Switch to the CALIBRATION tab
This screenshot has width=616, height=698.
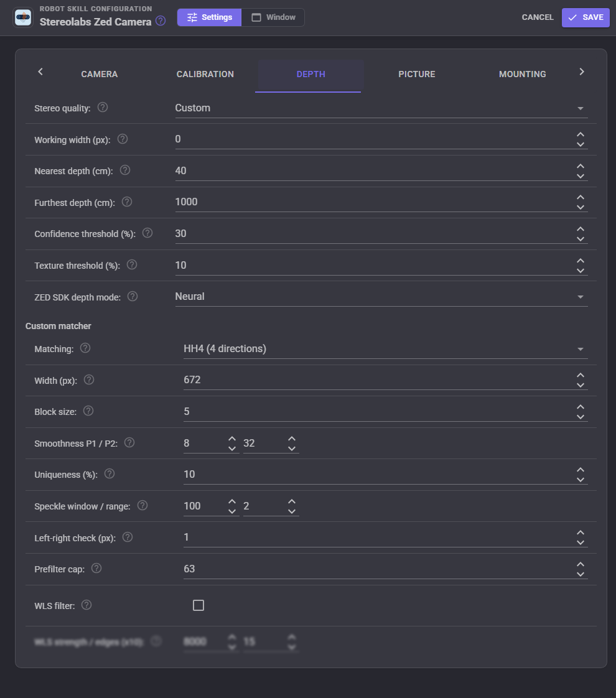[205, 74]
